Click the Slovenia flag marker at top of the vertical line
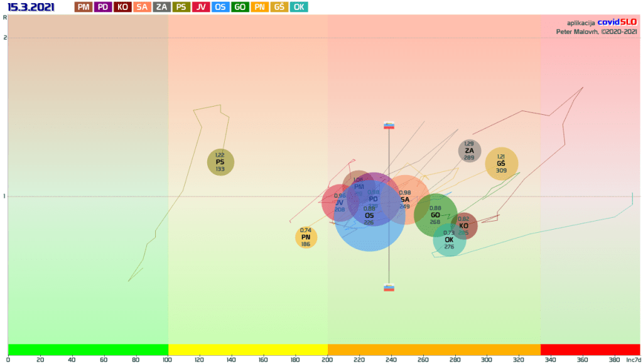643x364 pixels. (x=389, y=126)
